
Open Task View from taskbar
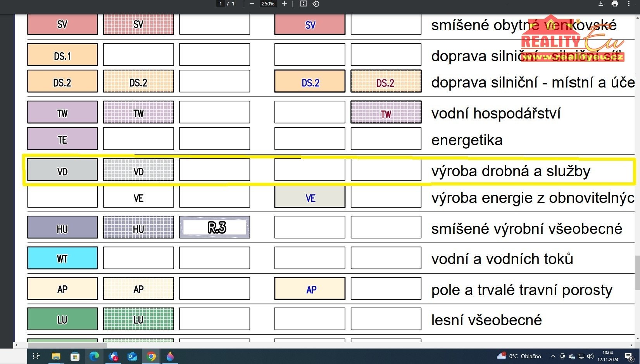pyautogui.click(x=36, y=356)
